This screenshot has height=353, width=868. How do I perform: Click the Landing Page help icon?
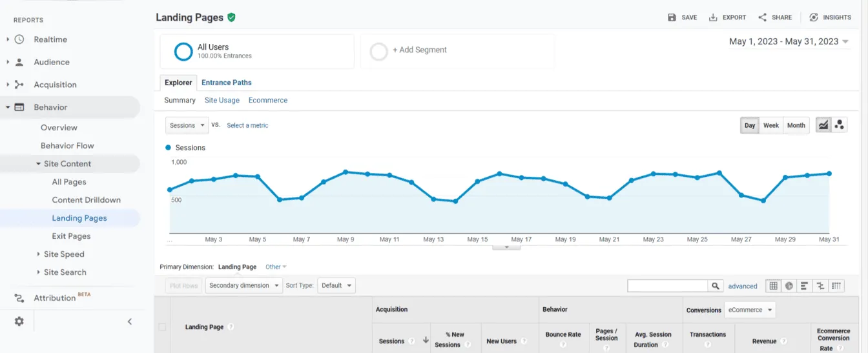tap(231, 327)
